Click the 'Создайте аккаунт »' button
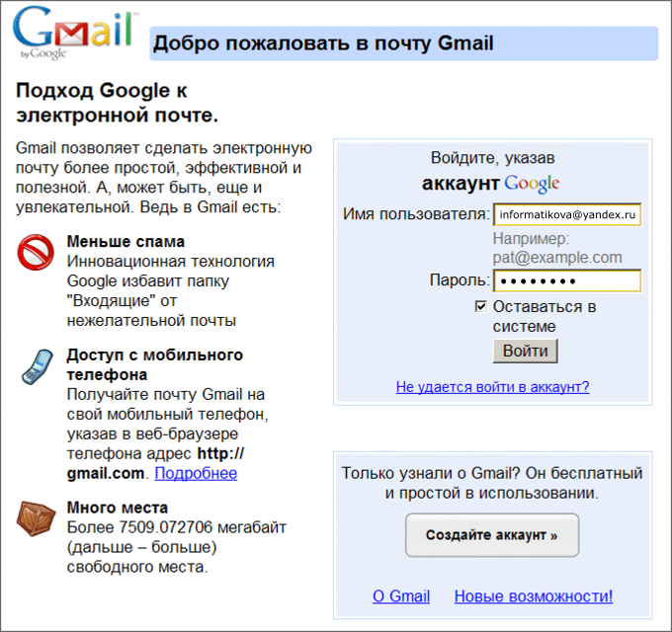Screen dimensions: 672x632 pyautogui.click(x=492, y=535)
